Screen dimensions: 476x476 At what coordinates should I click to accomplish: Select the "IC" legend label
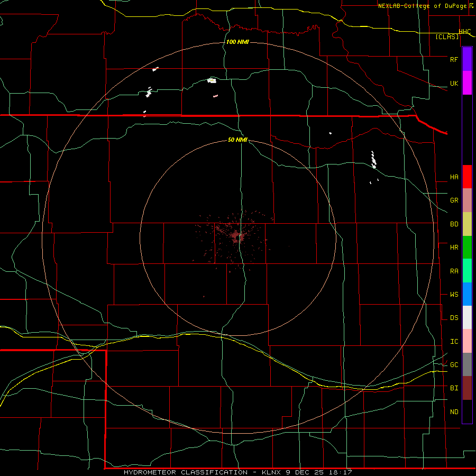tap(454, 342)
